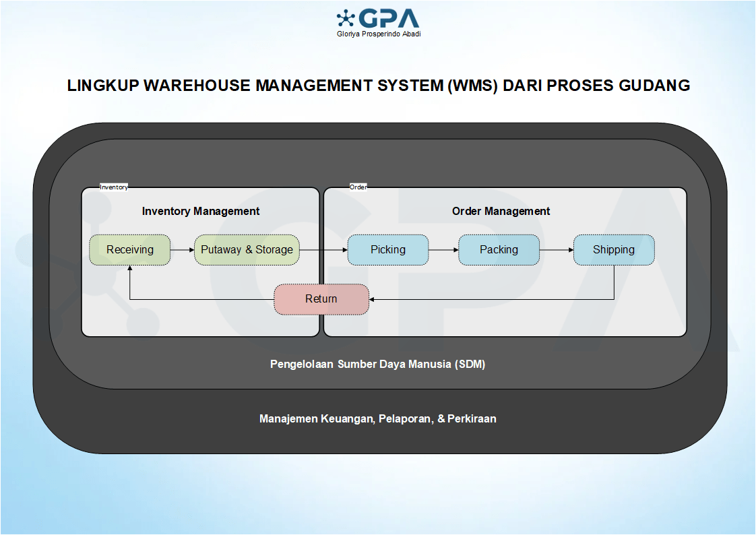
Task: Click the arrow between Picking and Packing
Action: tap(443, 249)
